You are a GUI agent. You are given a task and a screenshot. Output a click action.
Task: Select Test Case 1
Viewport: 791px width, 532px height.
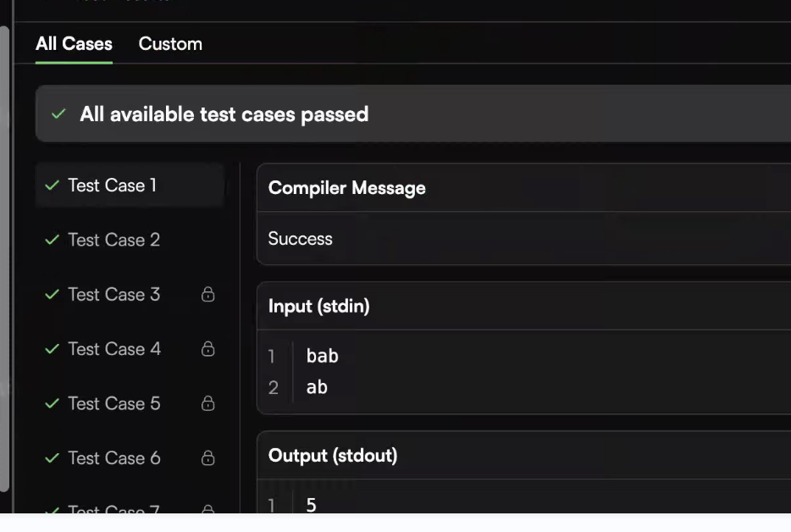pyautogui.click(x=130, y=186)
